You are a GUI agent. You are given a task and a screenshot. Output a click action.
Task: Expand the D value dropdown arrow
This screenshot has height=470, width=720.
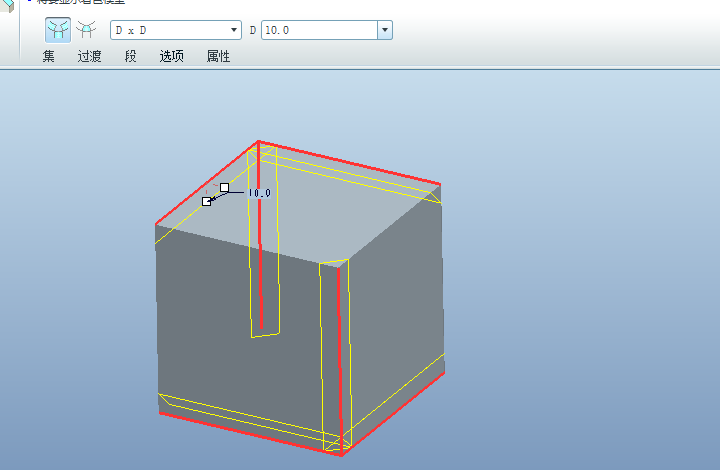point(385,30)
